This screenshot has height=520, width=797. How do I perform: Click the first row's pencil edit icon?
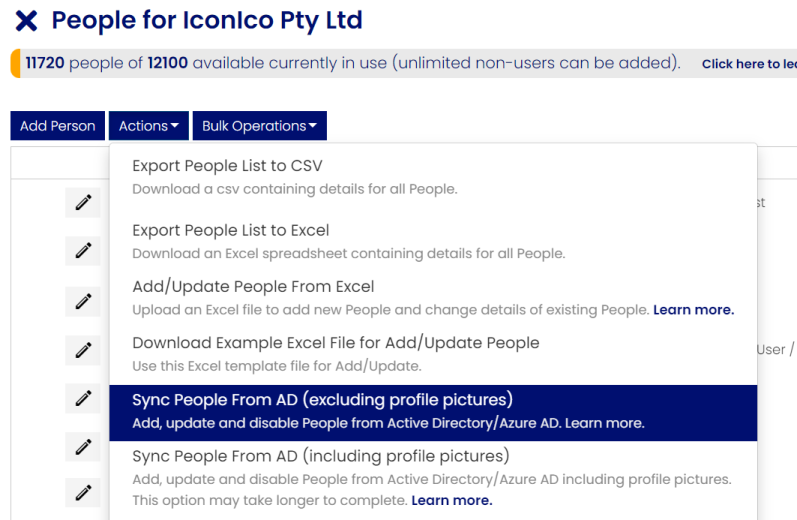pyautogui.click(x=83, y=202)
